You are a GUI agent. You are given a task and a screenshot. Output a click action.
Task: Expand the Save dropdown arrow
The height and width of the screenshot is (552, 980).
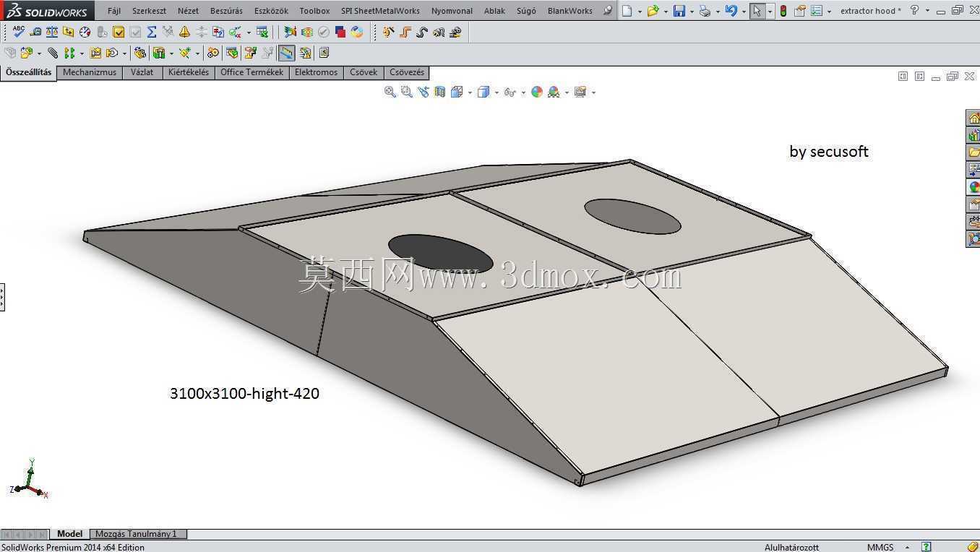tap(692, 12)
